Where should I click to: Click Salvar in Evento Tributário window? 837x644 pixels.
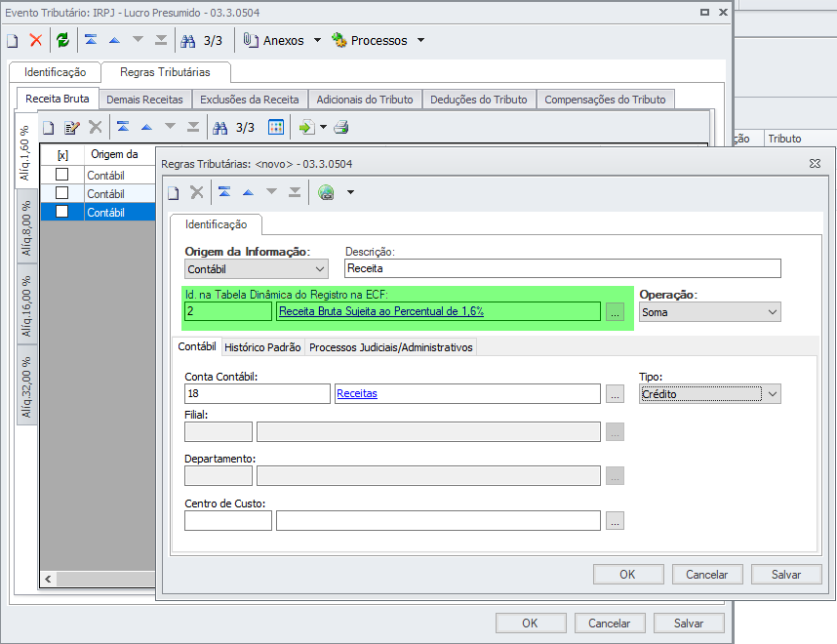689,624
